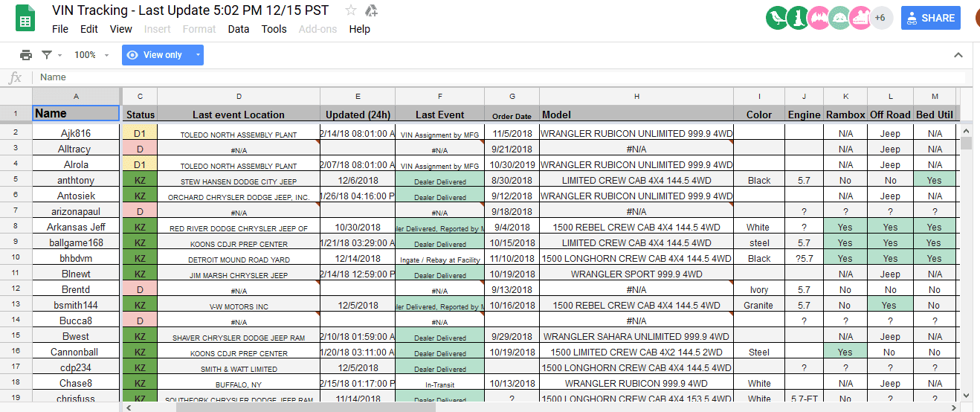The height and width of the screenshot is (412, 980).
Task: Select the Rambox header cell
Action: point(845,115)
